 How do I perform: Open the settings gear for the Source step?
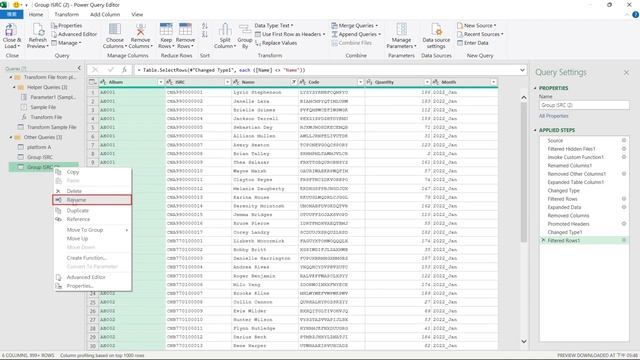tap(624, 140)
